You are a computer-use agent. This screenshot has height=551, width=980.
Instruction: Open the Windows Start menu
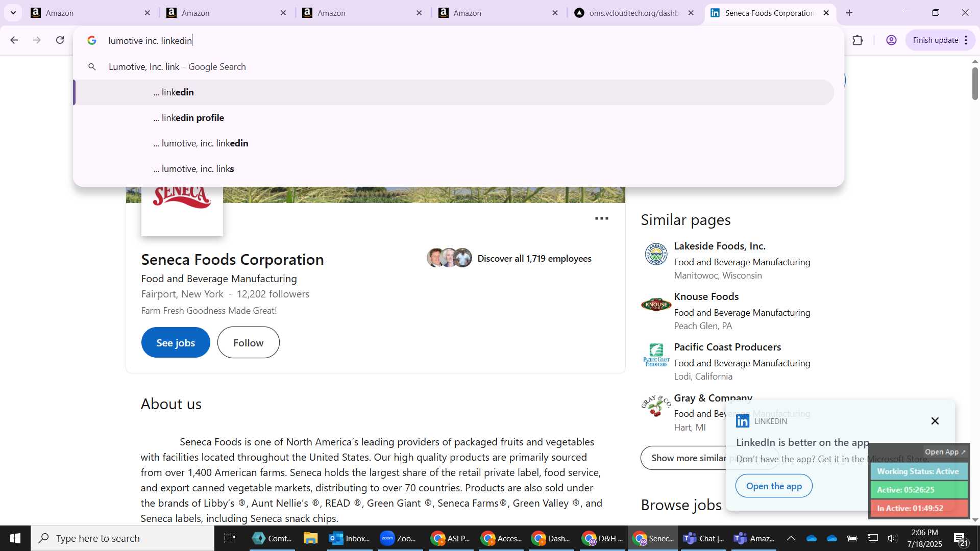[15, 538]
